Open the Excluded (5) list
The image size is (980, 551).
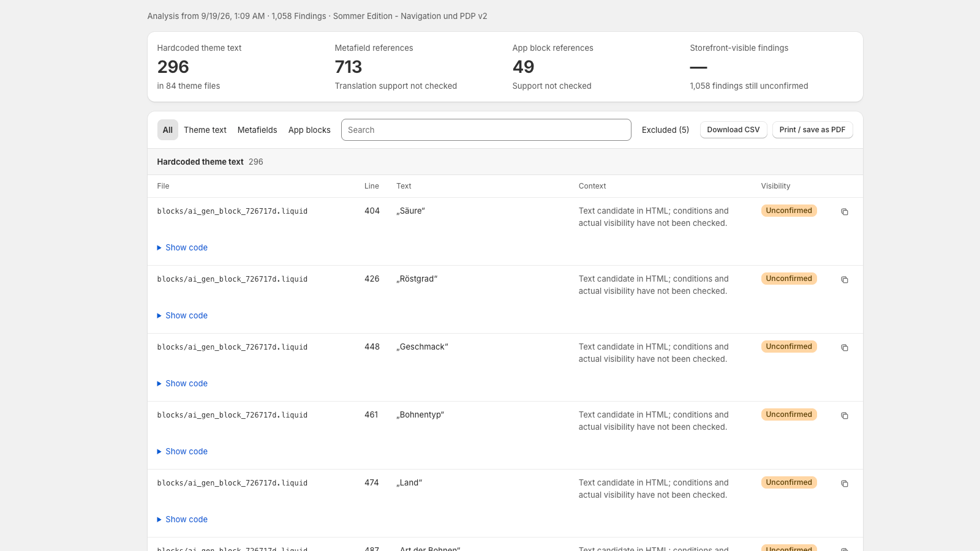coord(665,130)
